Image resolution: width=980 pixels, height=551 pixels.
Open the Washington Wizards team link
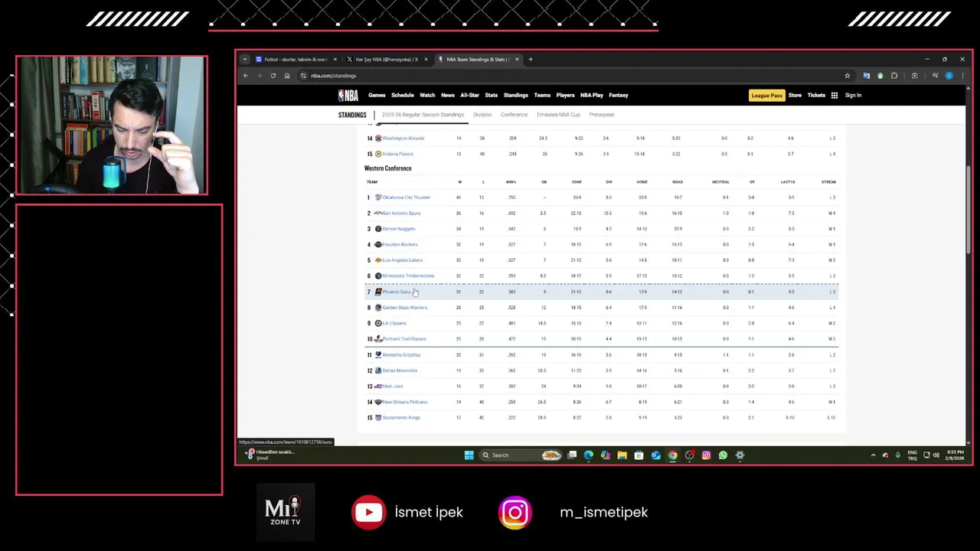403,139
